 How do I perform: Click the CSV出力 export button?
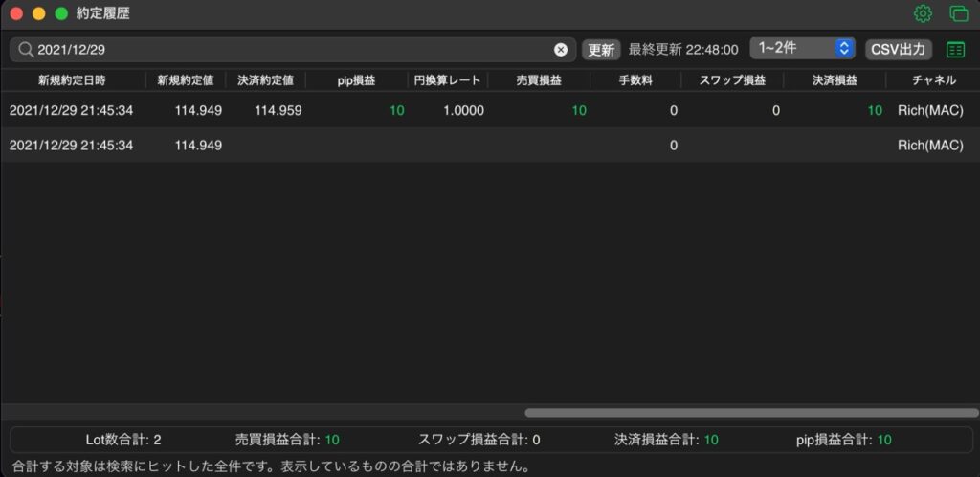pos(898,50)
